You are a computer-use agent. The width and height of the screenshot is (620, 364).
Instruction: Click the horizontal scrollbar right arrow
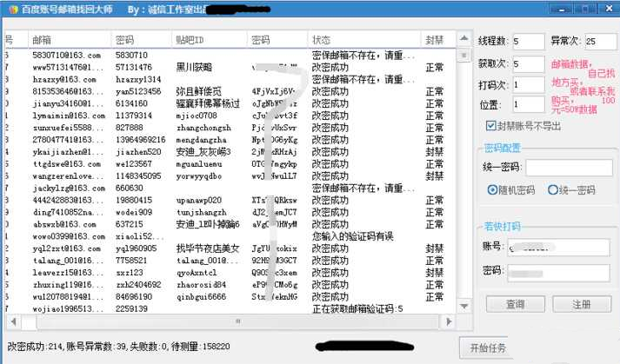click(x=449, y=321)
